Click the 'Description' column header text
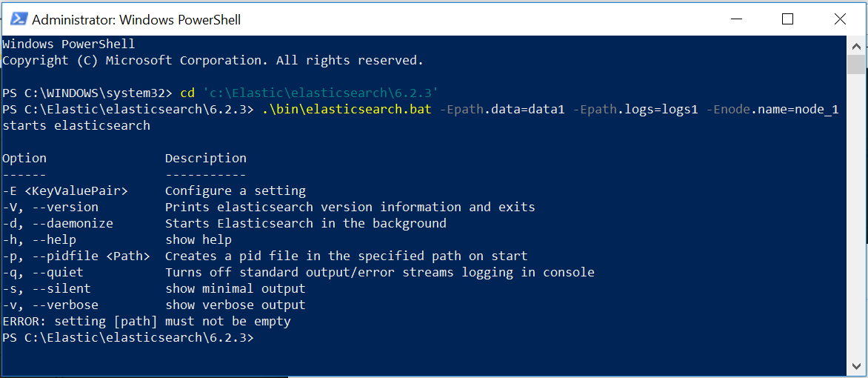This screenshot has height=378, width=868. 205,159
